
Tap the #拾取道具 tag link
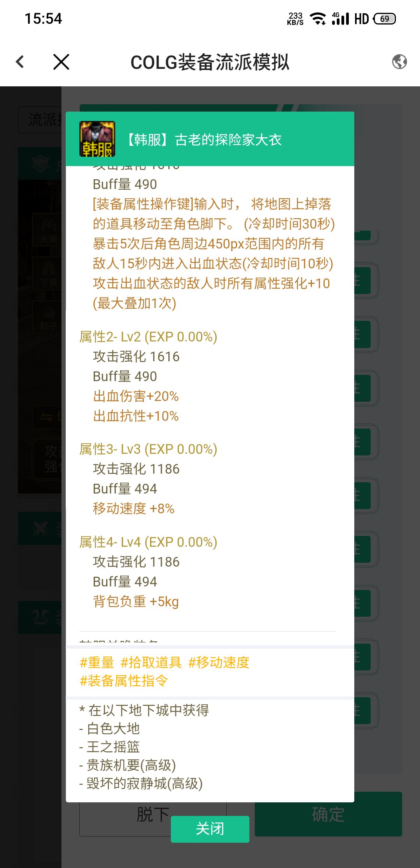coord(151,663)
